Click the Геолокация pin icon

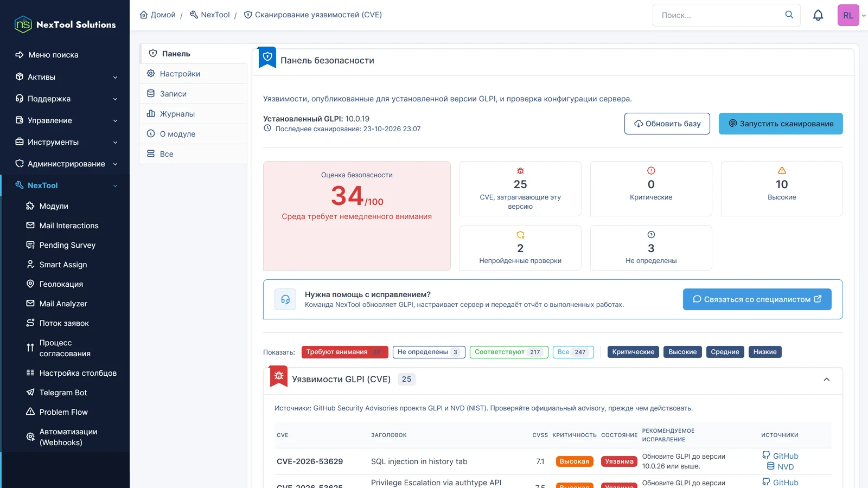(30, 284)
